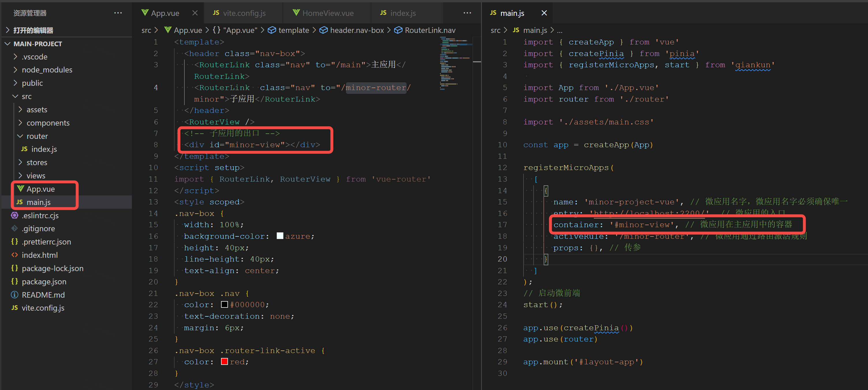
Task: Click the main.js breadcrumb in right editor
Action: click(x=530, y=30)
